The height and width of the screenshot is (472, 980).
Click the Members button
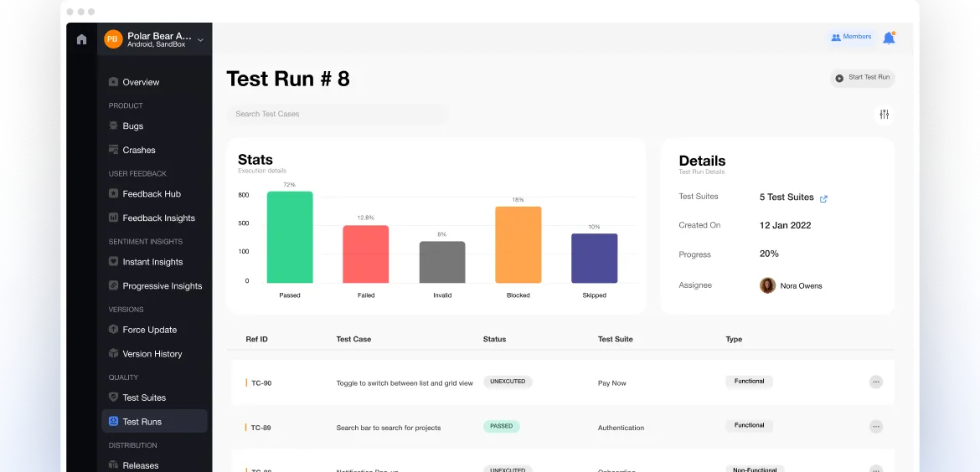coord(850,37)
